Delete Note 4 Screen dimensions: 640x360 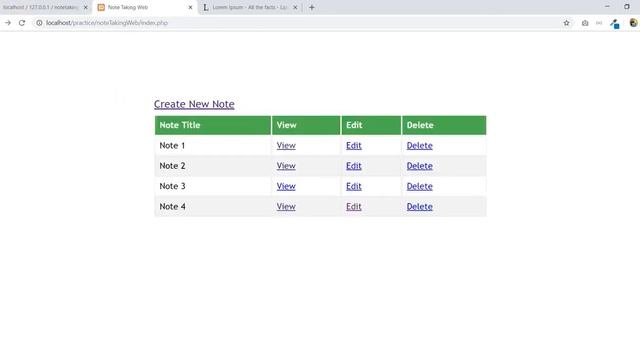(420, 207)
